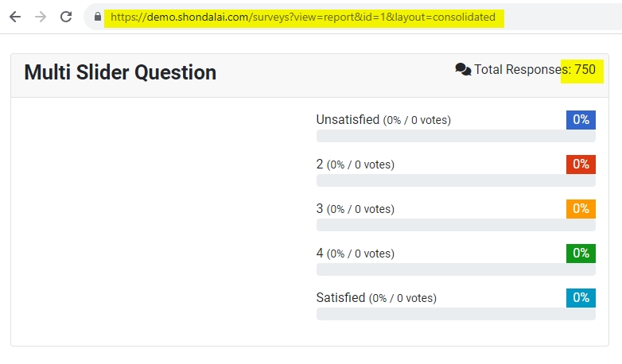Click the Satisfied option label
This screenshot has width=622, height=364.
click(x=340, y=298)
